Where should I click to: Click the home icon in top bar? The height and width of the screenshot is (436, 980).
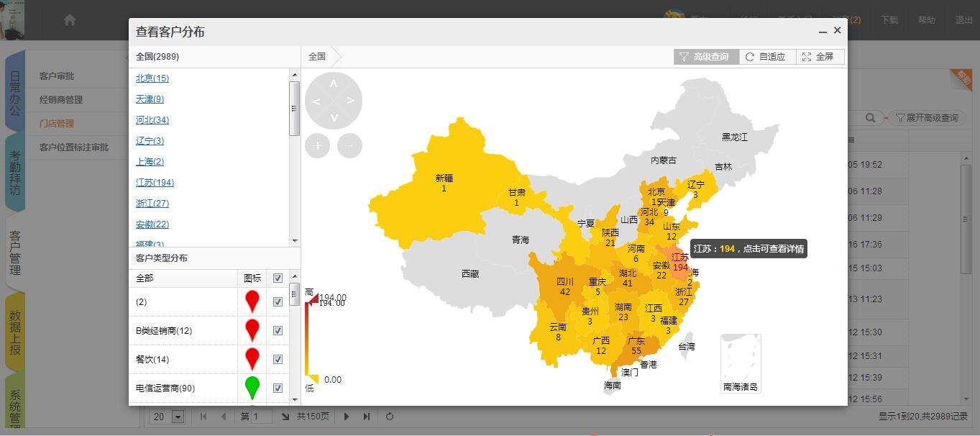70,20
